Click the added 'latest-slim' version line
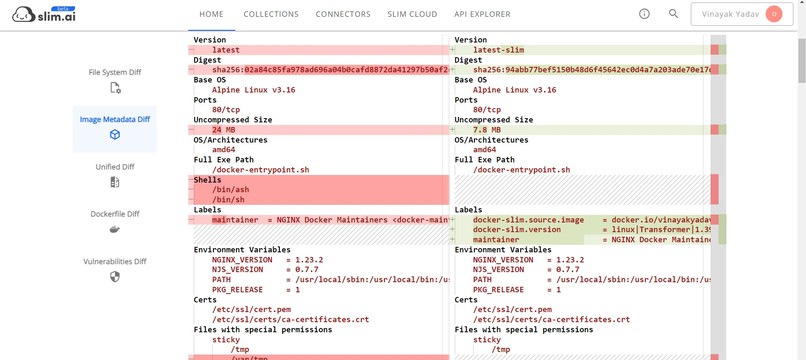806x360 pixels. (580, 50)
